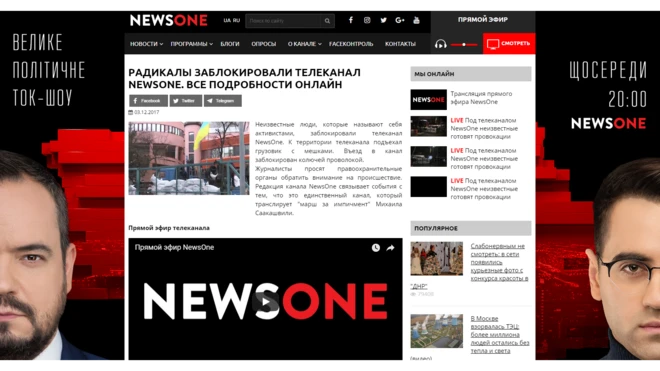Click the site search input field
This screenshot has height=371, width=660.
tap(283, 21)
